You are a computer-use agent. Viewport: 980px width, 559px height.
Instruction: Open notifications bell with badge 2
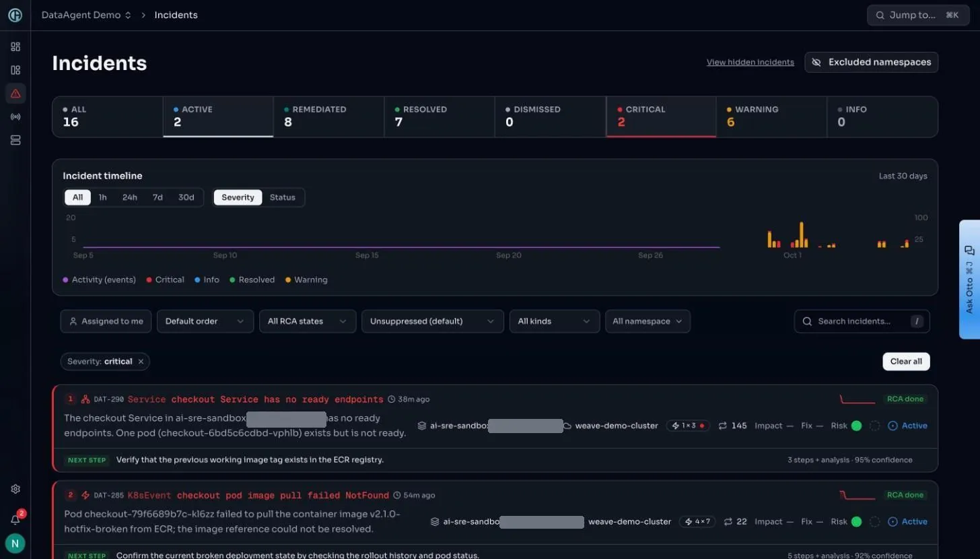(15, 519)
